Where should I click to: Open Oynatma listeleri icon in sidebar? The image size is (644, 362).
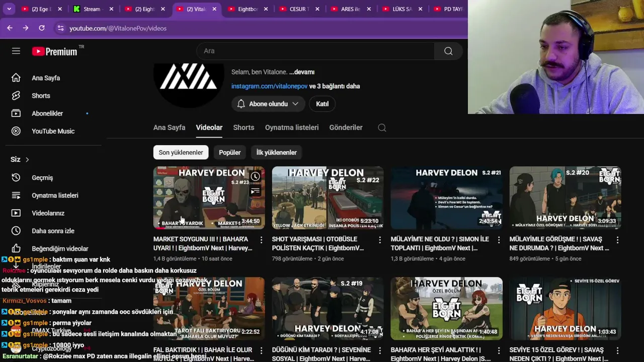click(16, 195)
